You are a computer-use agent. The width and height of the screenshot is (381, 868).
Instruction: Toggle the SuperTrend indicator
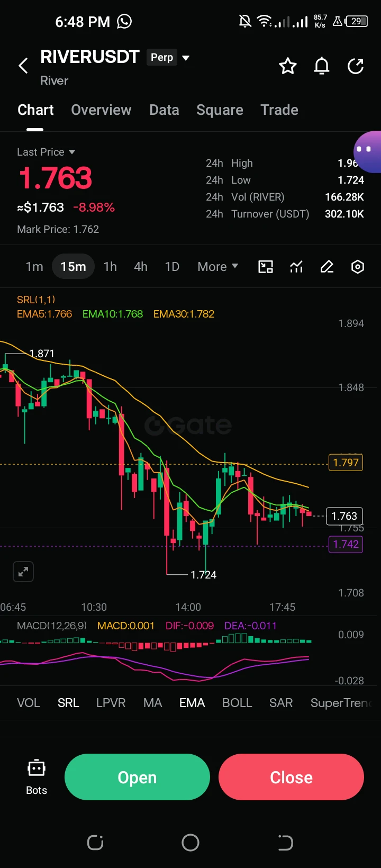click(x=342, y=703)
